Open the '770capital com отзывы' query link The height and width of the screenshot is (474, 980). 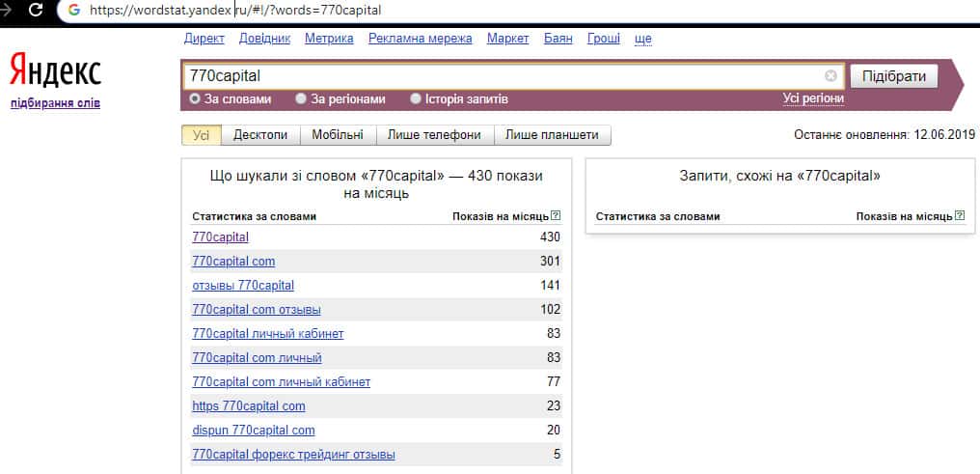(x=257, y=310)
